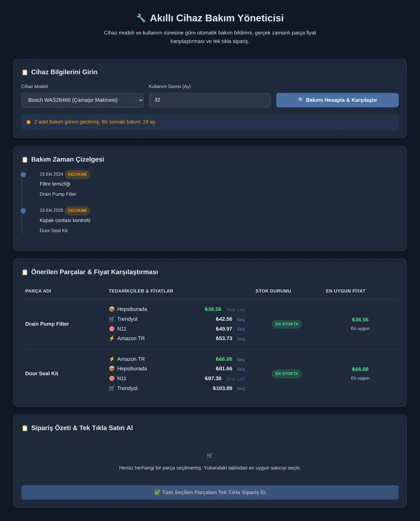Click the timeline marker for 23 Eki 2024

coord(23,175)
